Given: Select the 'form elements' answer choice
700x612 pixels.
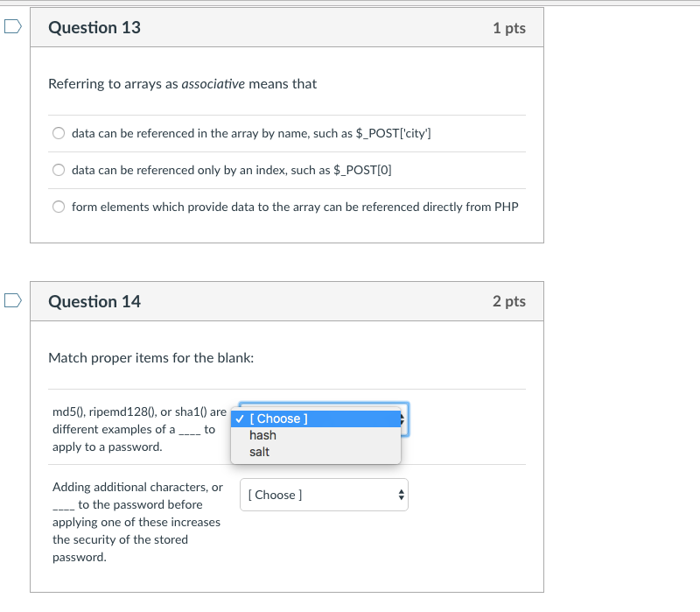Looking at the screenshot, I should coord(58,206).
